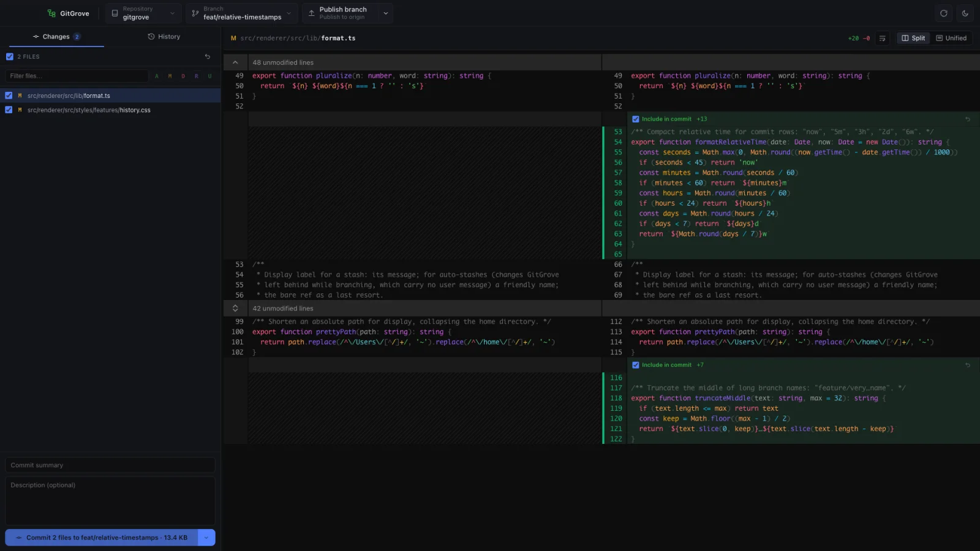Click the Changes count badge 2
This screenshot has width=980, height=551.
point(77,37)
